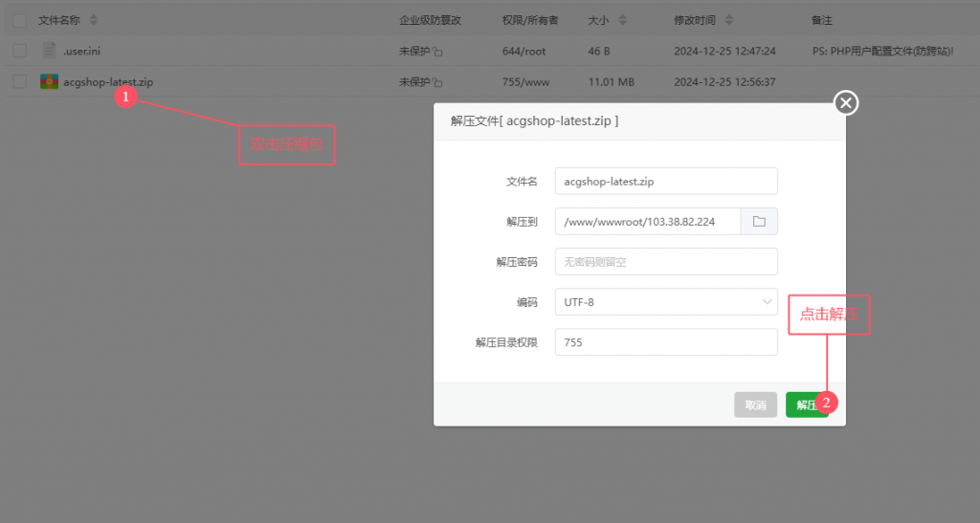Image resolution: width=980 pixels, height=523 pixels.
Task: Open the encoding UTF-8 dropdown
Action: (x=666, y=302)
